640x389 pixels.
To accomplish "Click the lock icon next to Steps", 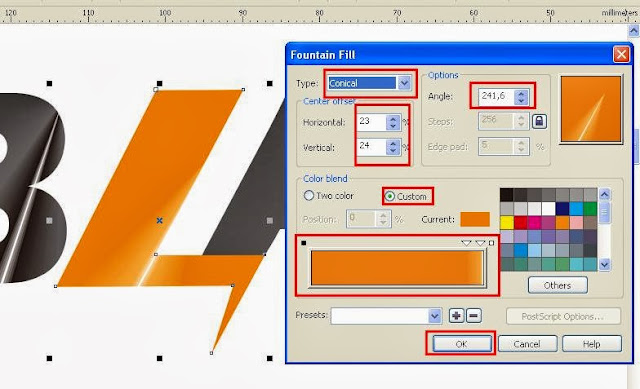I will tap(539, 122).
